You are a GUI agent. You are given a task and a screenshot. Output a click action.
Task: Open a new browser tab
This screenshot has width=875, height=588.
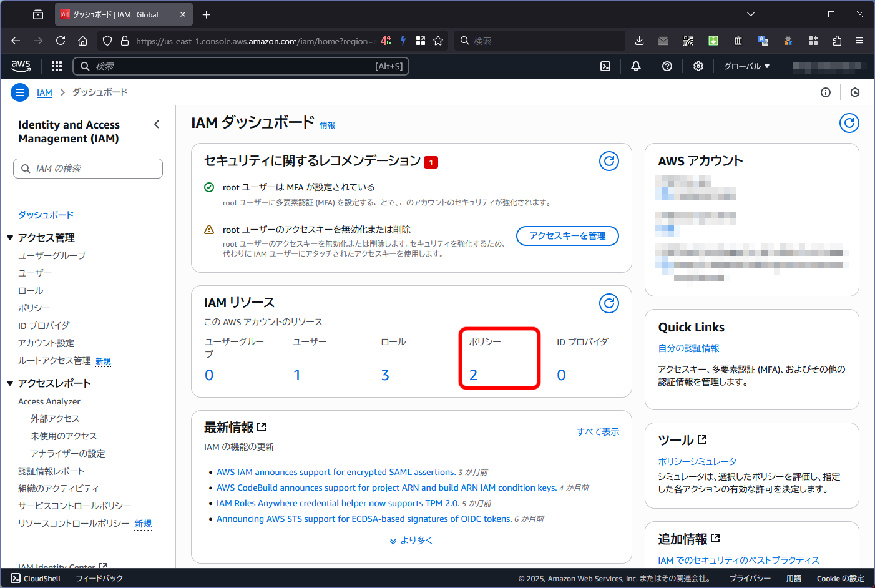pos(207,14)
